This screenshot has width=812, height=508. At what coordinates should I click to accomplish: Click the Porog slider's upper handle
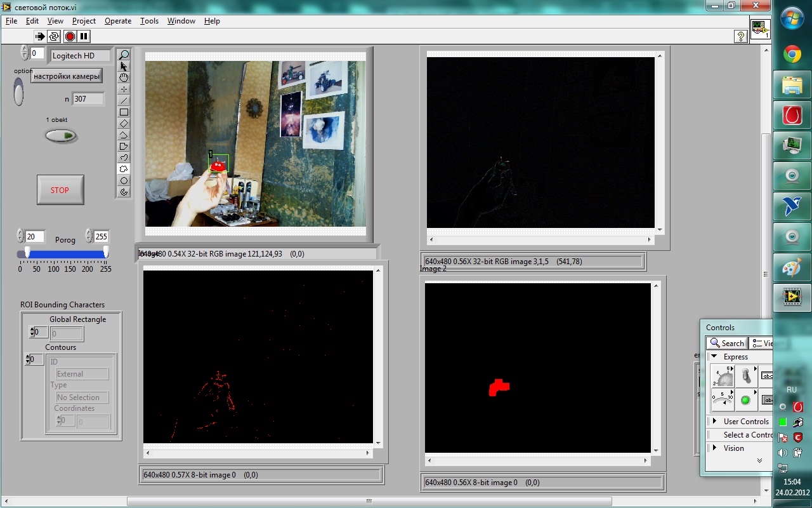pyautogui.click(x=106, y=253)
